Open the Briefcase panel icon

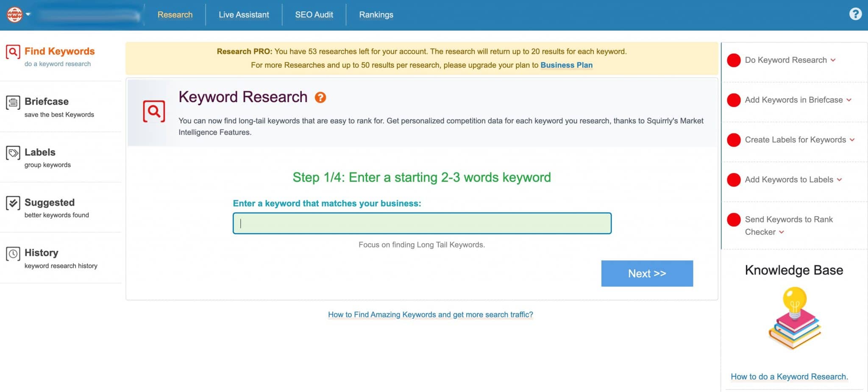pyautogui.click(x=12, y=103)
